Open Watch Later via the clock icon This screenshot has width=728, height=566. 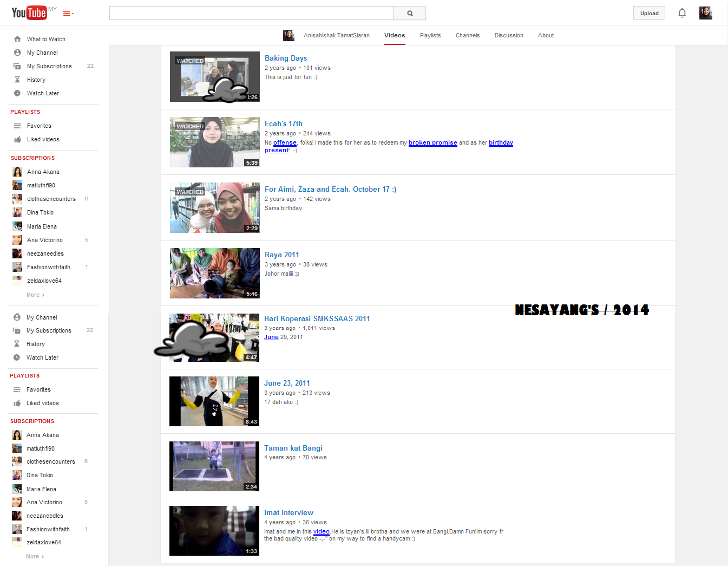(x=17, y=93)
